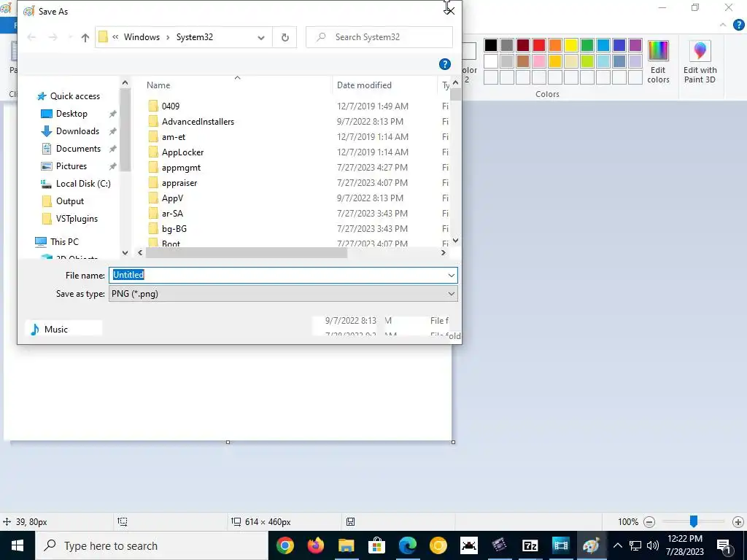The image size is (747, 560).
Task: Click the Refresh button in address bar
Action: pyautogui.click(x=285, y=37)
